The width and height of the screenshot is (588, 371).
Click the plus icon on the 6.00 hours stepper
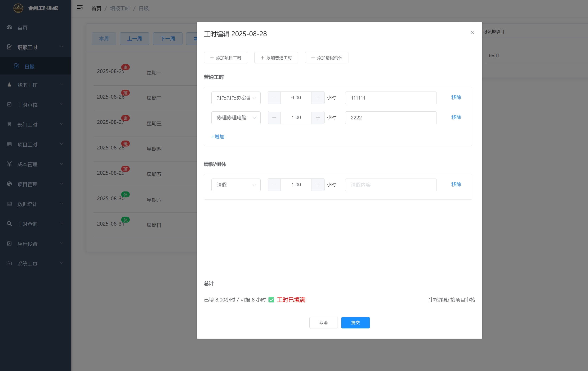click(318, 98)
